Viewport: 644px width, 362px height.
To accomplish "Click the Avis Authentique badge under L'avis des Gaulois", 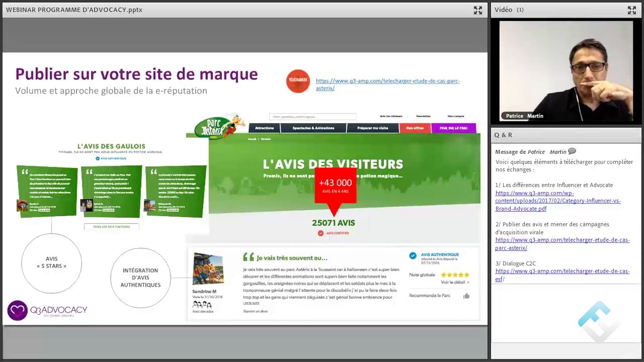I will pos(111,158).
